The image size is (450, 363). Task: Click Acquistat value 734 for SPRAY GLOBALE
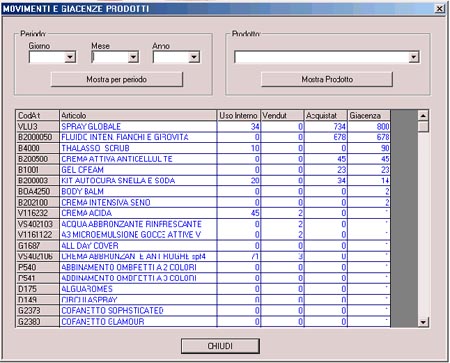click(x=326, y=127)
